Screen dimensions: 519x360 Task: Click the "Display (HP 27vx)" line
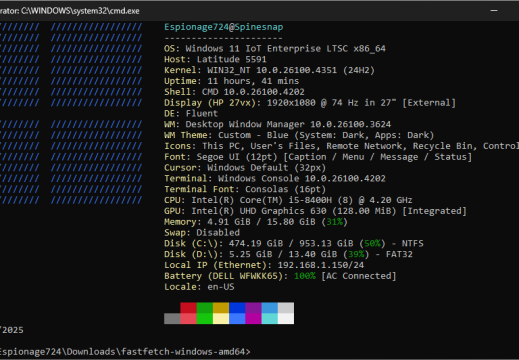click(x=310, y=103)
